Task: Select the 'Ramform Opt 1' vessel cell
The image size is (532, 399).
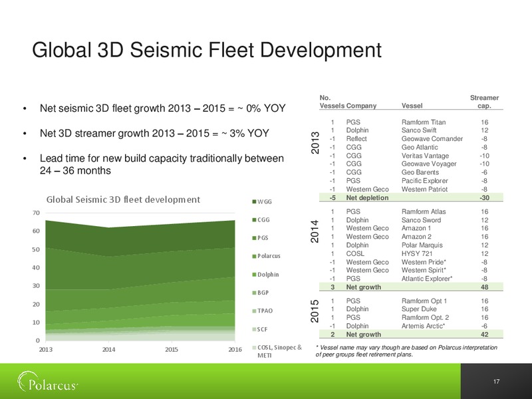Action: (424, 301)
